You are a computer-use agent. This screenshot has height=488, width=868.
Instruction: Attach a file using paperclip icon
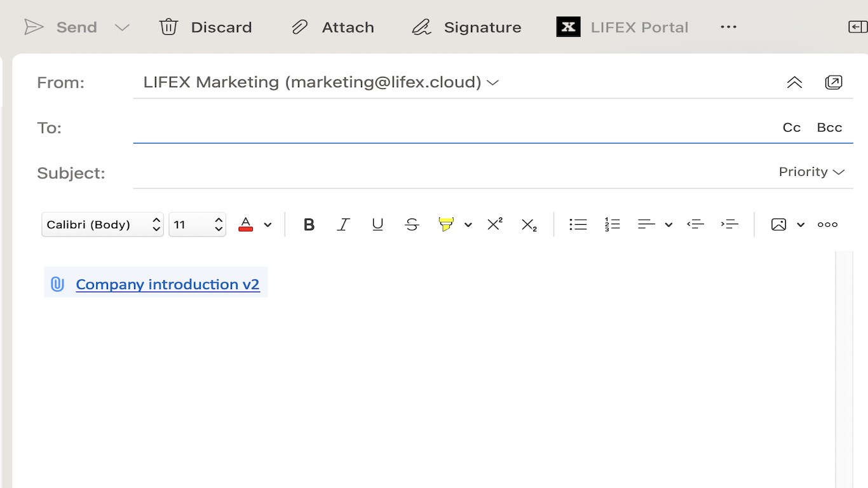coord(299,27)
